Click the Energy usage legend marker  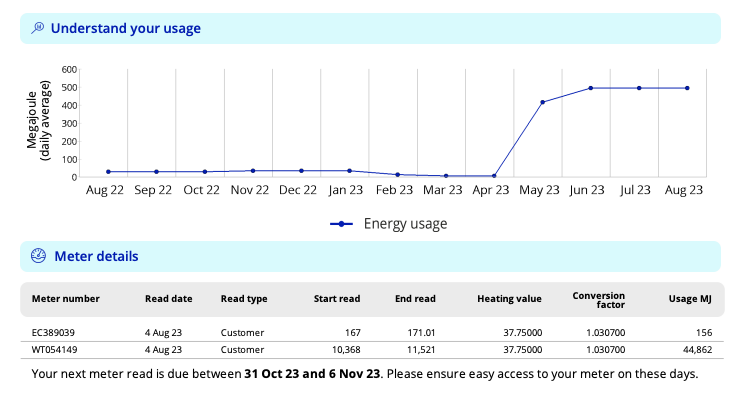(342, 224)
